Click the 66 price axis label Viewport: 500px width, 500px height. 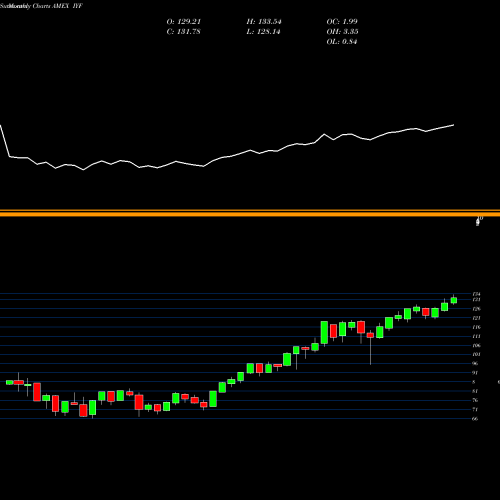475,419
